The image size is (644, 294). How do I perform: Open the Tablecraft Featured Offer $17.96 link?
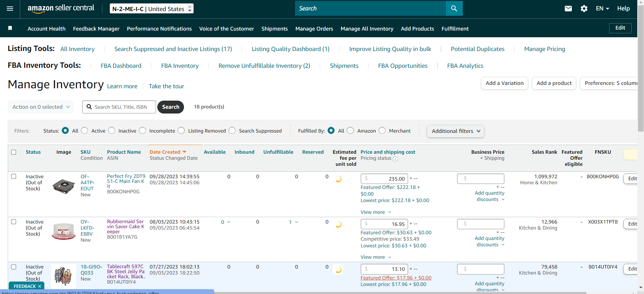[396, 278]
